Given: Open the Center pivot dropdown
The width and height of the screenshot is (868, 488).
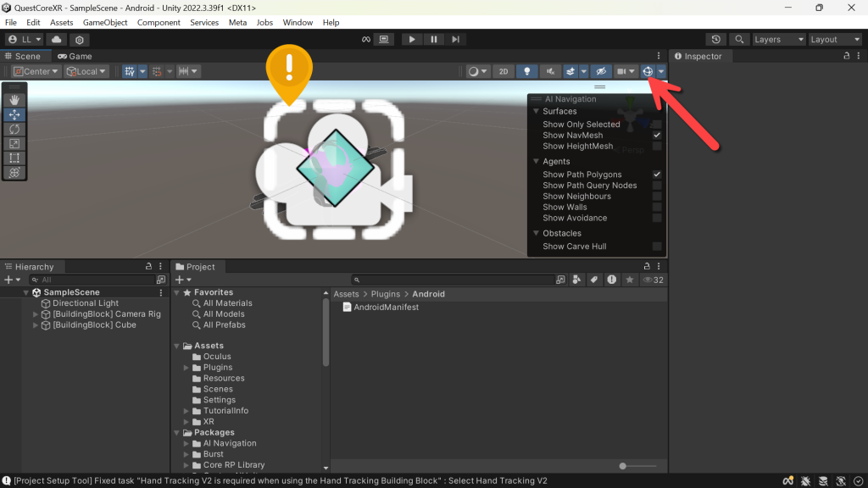Looking at the screenshot, I should [36, 71].
